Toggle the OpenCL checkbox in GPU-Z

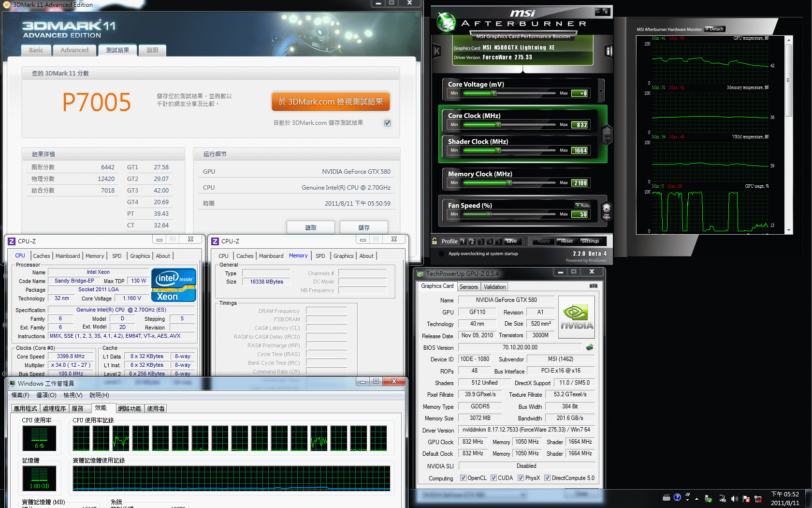463,478
